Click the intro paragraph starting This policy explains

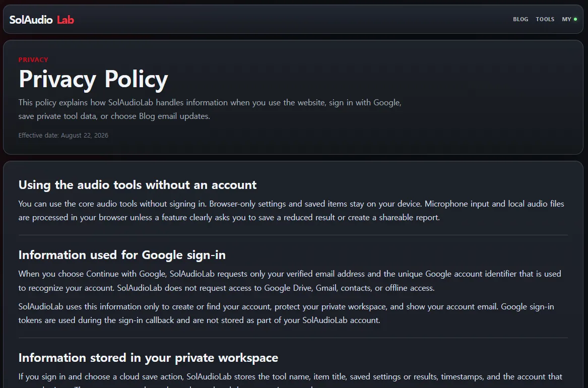tap(210, 109)
